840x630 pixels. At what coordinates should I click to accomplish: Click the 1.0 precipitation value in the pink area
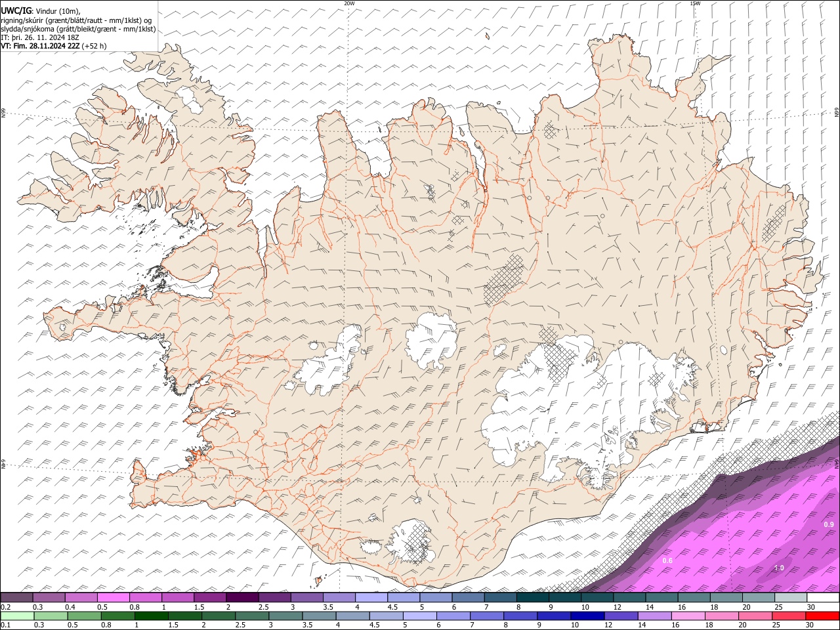tap(779, 568)
